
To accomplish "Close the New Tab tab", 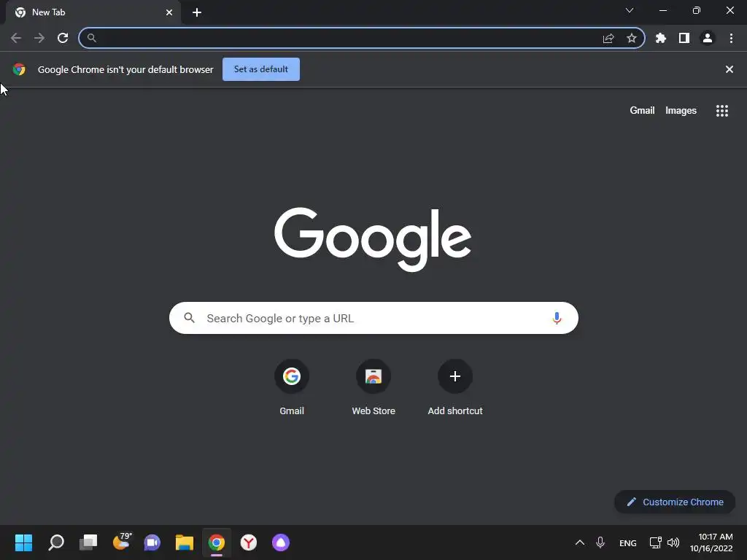I will pos(169,12).
